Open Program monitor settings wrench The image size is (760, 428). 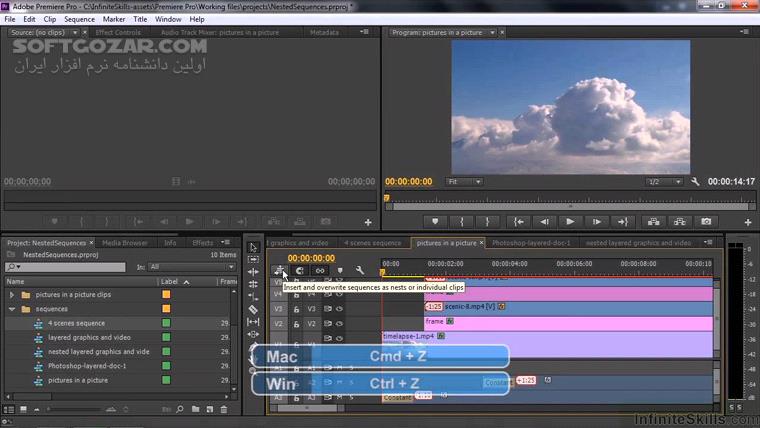click(695, 182)
